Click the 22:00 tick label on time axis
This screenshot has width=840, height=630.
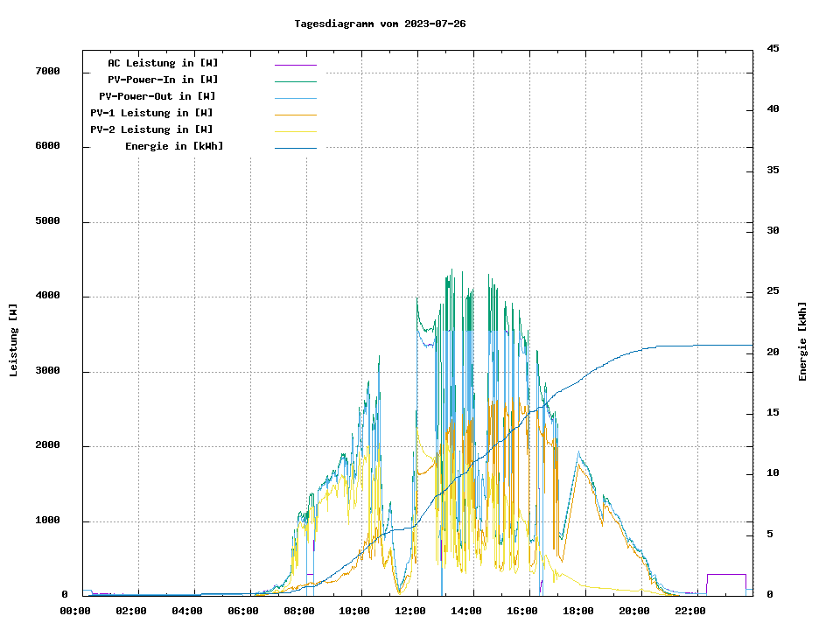[x=690, y=611]
